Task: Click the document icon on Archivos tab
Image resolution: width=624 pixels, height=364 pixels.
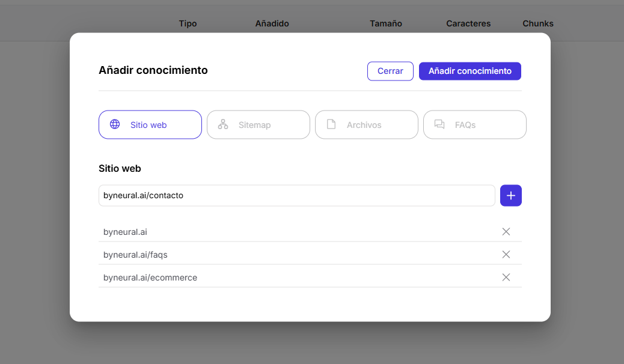Action: pos(331,124)
